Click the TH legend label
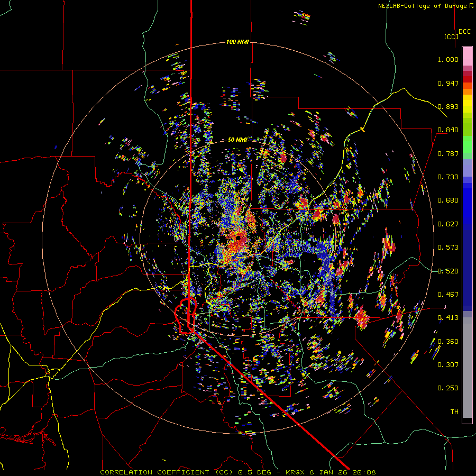Image resolution: width=476 pixels, height=476 pixels. coord(454,412)
